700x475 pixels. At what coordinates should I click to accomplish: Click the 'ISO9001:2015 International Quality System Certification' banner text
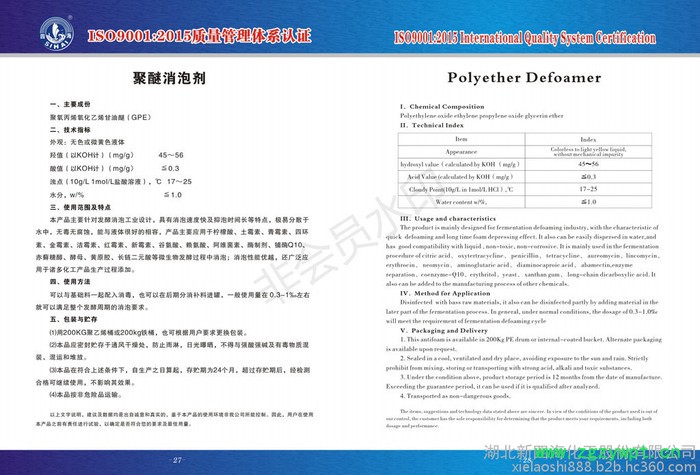pos(525,38)
